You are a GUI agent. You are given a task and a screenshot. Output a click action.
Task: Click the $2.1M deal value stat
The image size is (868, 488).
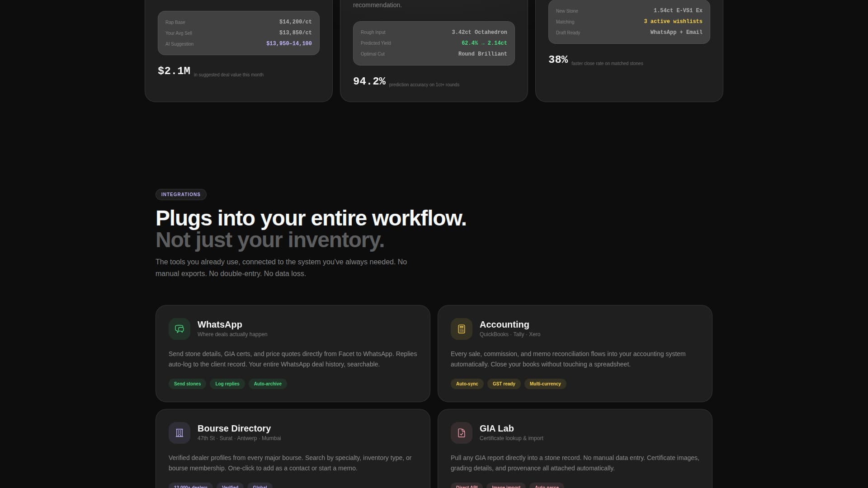[174, 71]
